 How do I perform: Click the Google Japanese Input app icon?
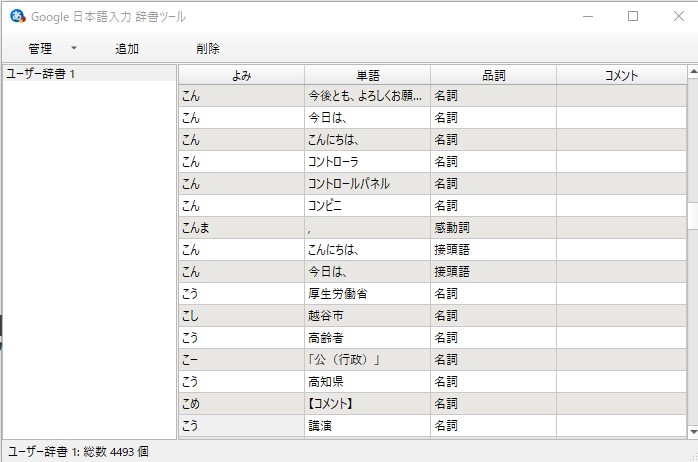tap(17, 16)
